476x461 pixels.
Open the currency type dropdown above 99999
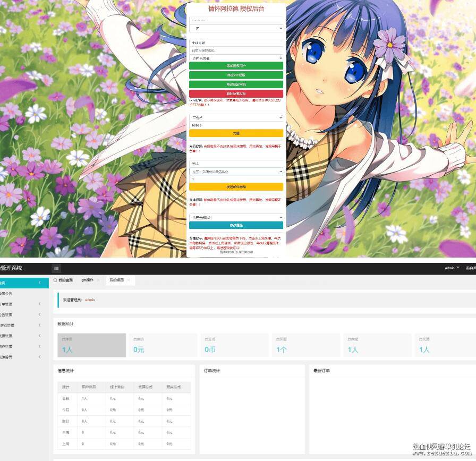(x=236, y=117)
